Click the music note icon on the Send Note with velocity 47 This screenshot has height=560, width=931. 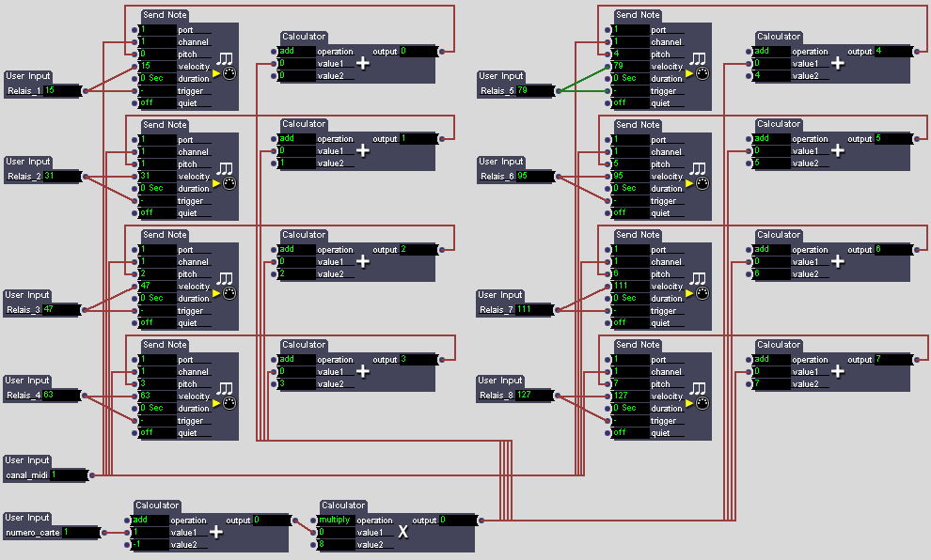pyautogui.click(x=225, y=278)
